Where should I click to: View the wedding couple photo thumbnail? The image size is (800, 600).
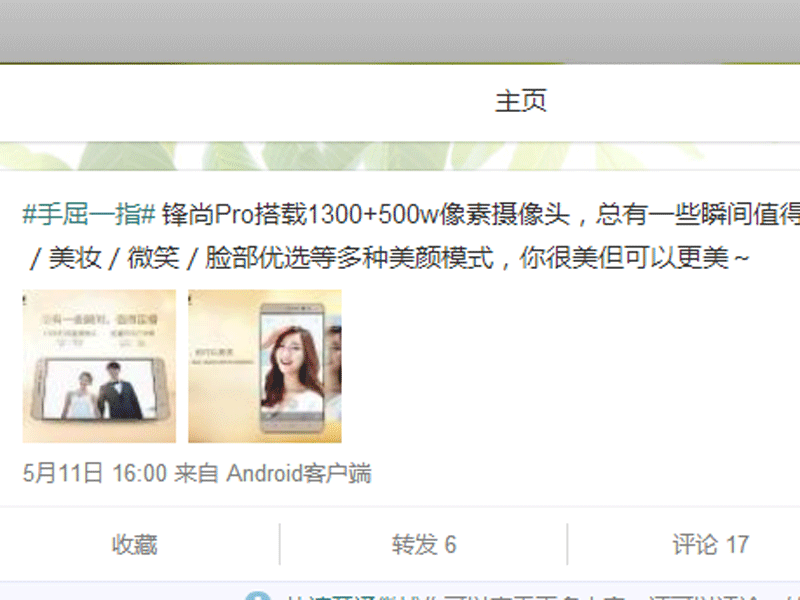click(x=99, y=366)
